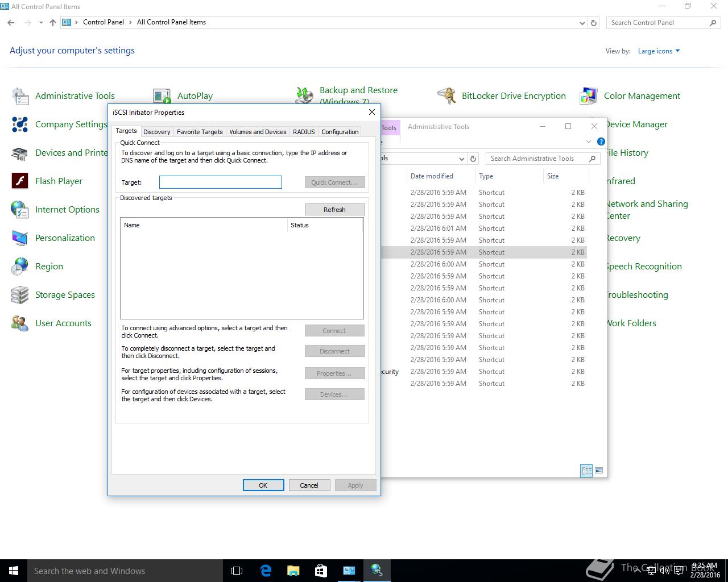Open the Recovery link
This screenshot has height=582, width=728.
pos(623,238)
